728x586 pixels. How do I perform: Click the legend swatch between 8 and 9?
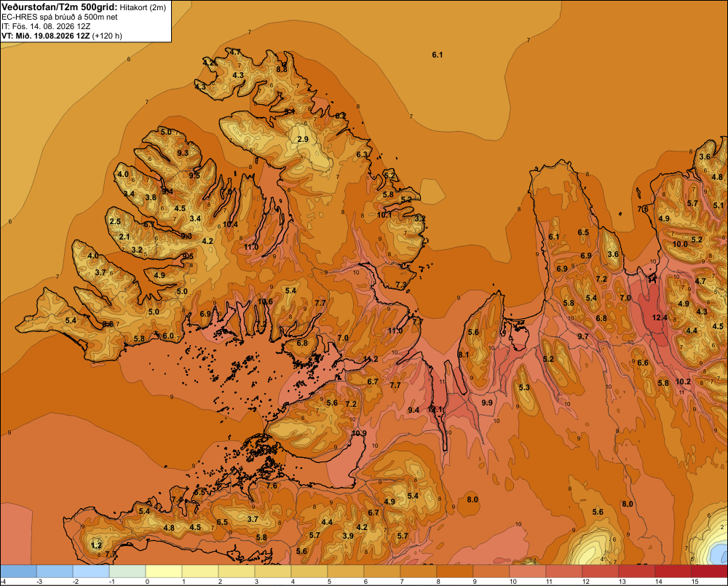coord(454,571)
